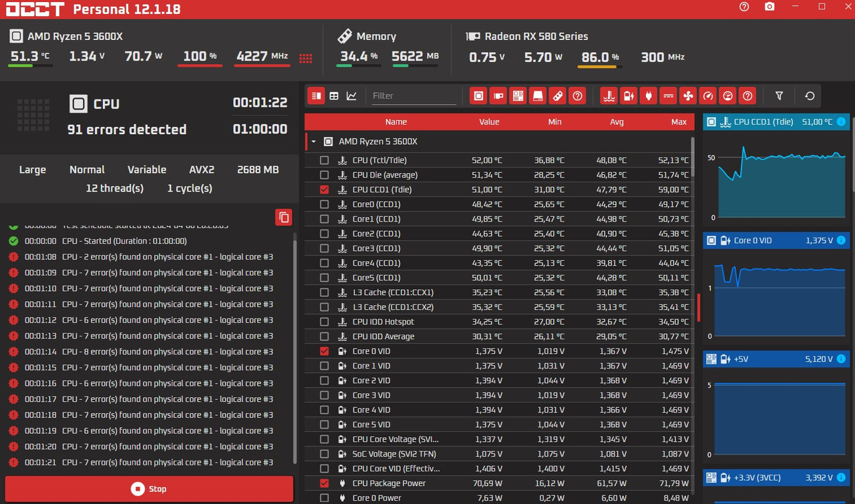Select log entry at 00:01:08 with 2 errors
Image resolution: width=855 pixels, height=504 pixels.
[x=149, y=257]
